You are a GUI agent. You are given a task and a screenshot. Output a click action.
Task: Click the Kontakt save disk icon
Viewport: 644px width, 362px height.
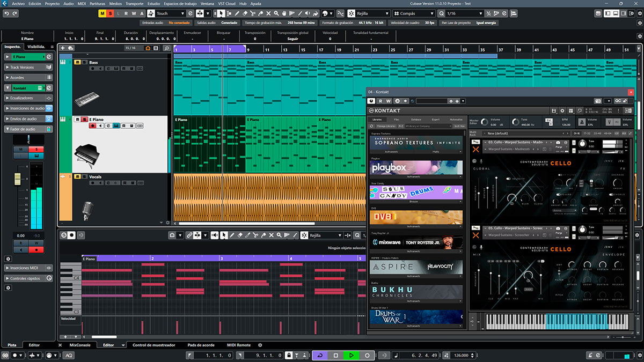(x=554, y=110)
